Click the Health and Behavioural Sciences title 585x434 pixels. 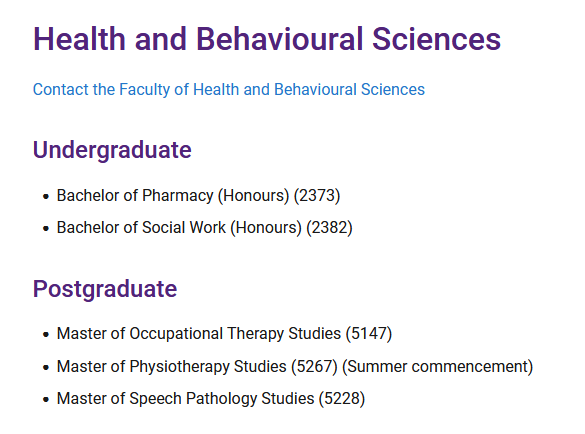(x=267, y=39)
